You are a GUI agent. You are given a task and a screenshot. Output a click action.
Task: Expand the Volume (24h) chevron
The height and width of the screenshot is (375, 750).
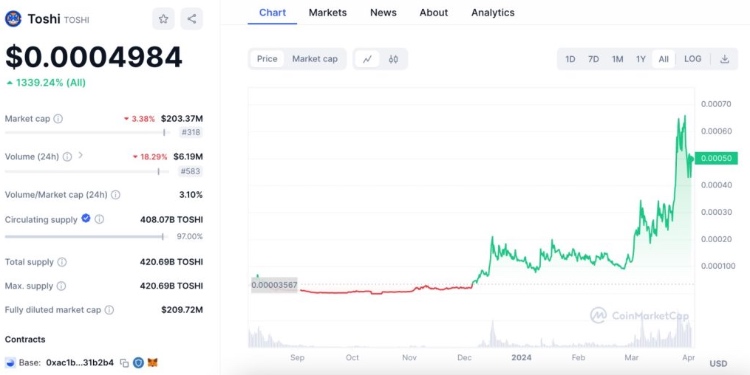click(80, 155)
